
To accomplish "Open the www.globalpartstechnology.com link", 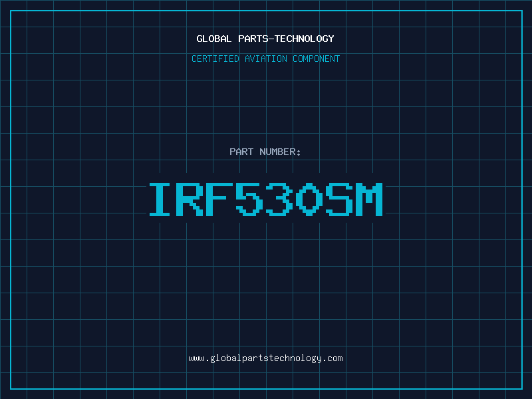I will coord(265,358).
